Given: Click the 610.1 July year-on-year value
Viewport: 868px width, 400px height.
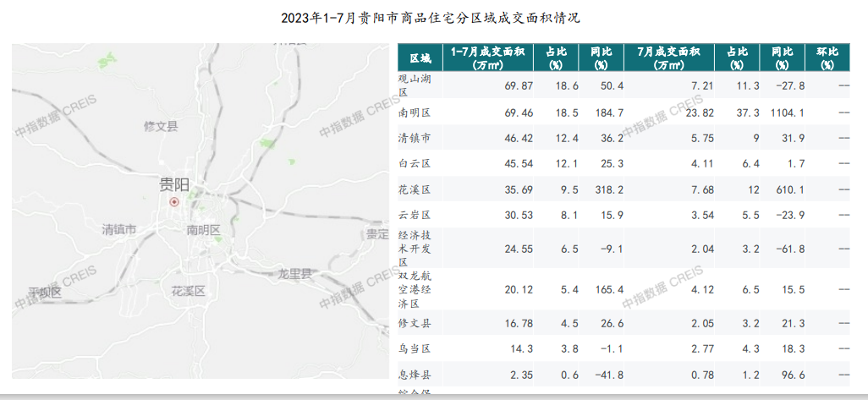Looking at the screenshot, I should (790, 189).
